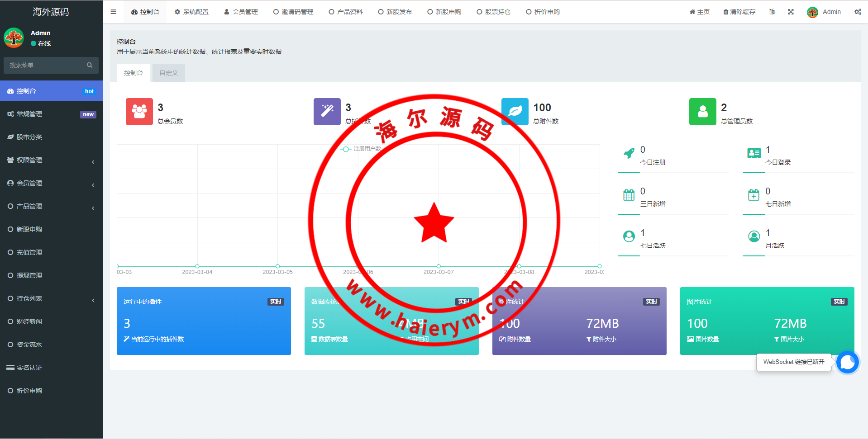Click the blue leaf attachments icon

point(515,112)
